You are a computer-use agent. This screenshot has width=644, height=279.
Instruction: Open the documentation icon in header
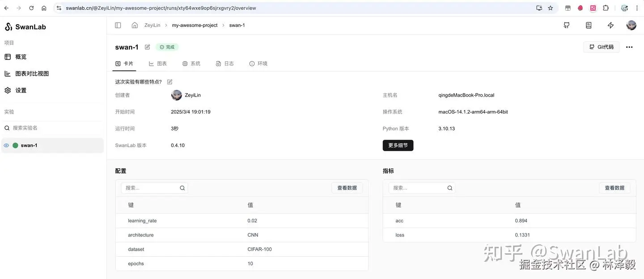tap(589, 25)
